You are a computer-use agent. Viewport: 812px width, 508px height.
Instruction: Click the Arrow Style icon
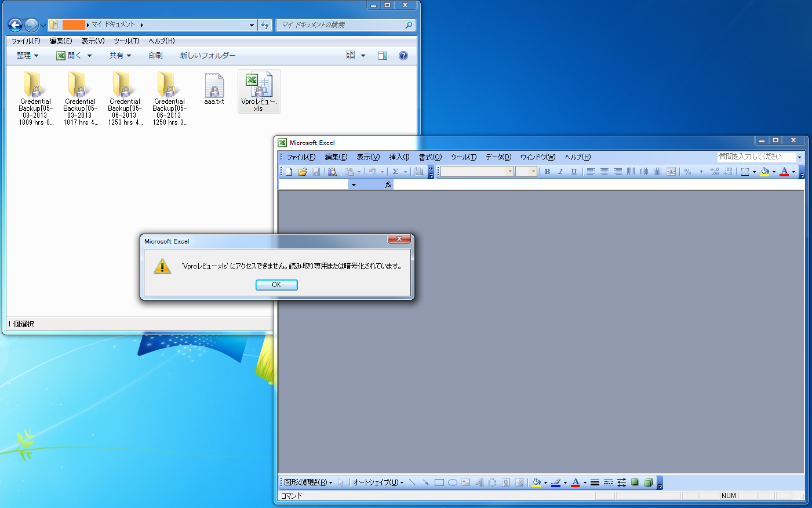point(621,482)
